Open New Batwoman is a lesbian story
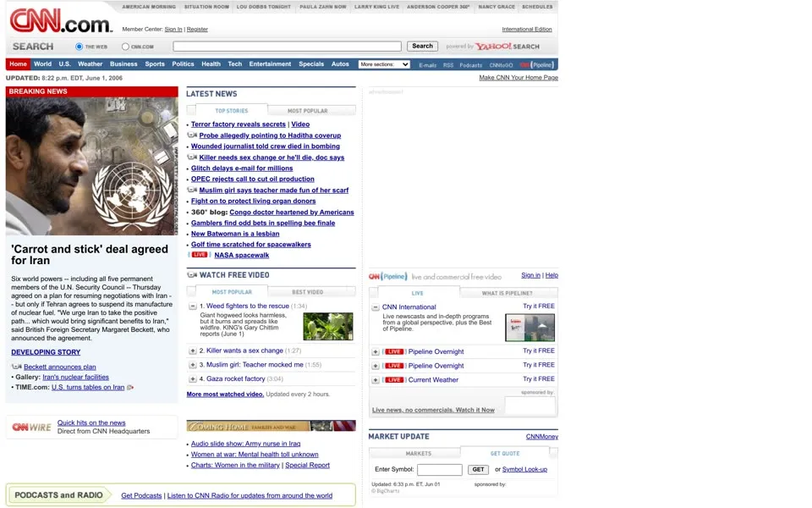The width and height of the screenshot is (812, 508). tap(235, 234)
